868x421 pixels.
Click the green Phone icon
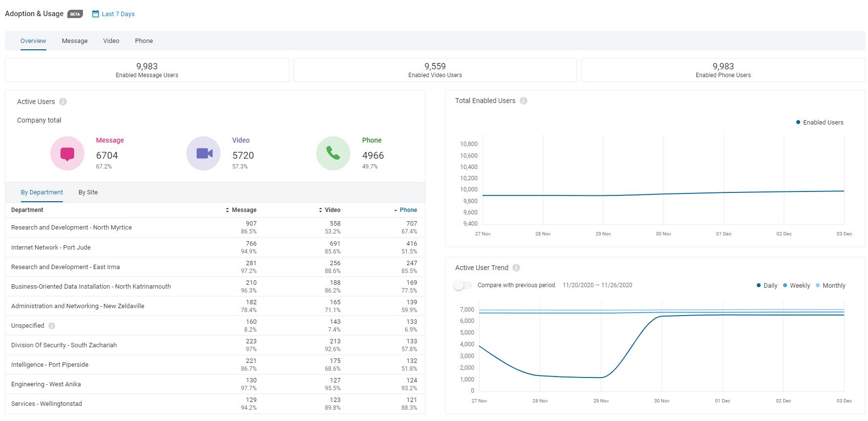(x=333, y=153)
